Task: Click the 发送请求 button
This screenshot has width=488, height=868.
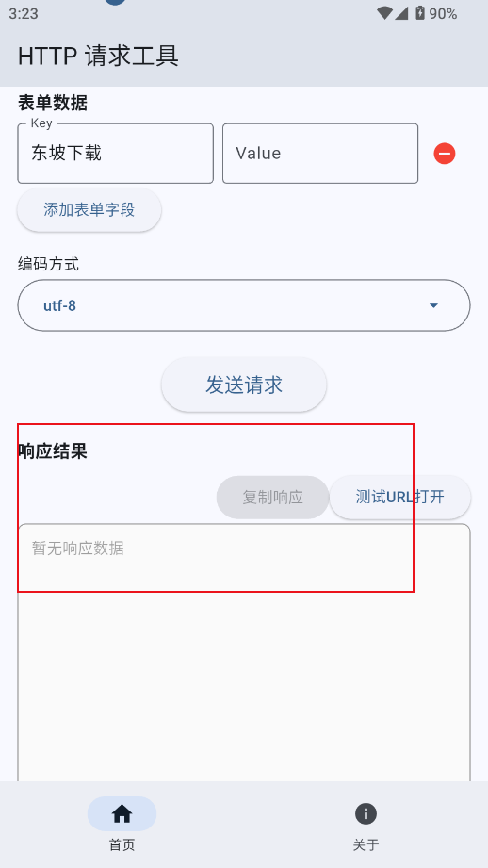Action: tap(244, 385)
